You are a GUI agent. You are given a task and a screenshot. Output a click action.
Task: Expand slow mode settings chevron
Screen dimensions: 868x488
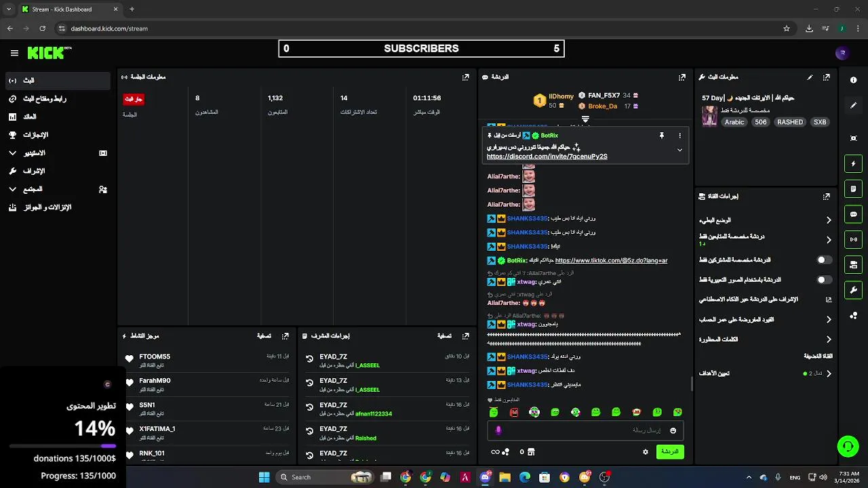pyautogui.click(x=829, y=220)
